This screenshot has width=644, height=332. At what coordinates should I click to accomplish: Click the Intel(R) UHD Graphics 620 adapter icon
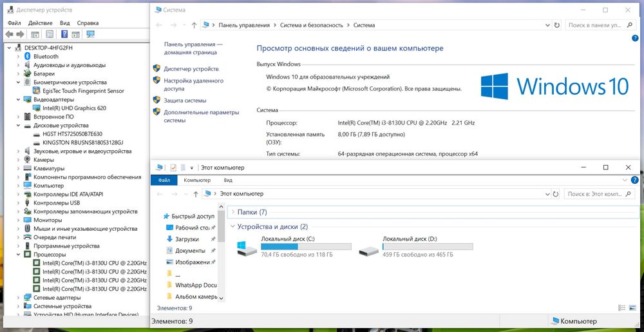37,108
